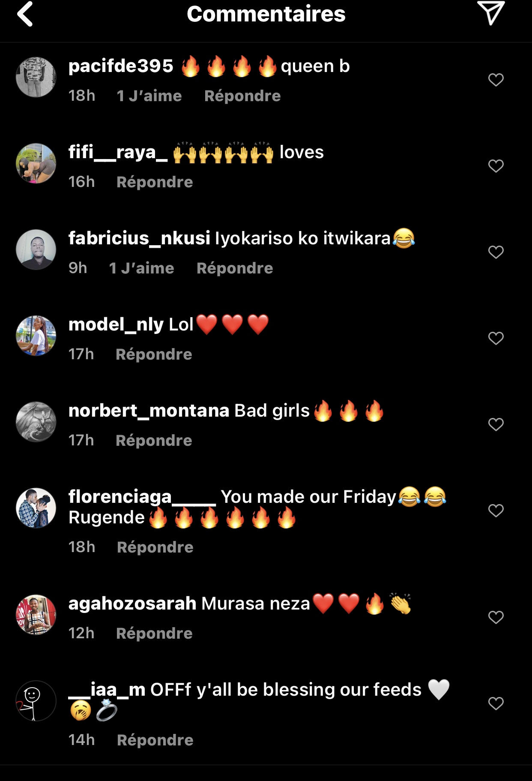Heart the model_nly Lol comment
This screenshot has height=781, width=532.
(x=496, y=338)
